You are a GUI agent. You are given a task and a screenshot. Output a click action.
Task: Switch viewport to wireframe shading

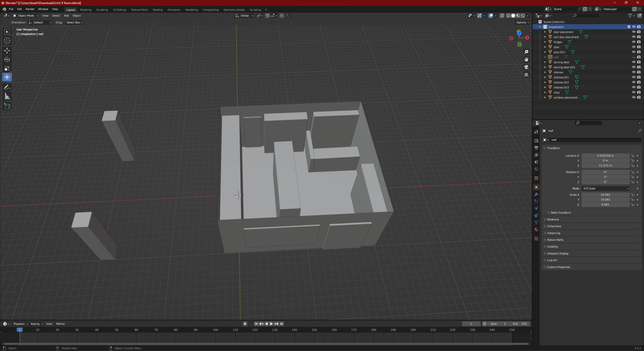508,16
